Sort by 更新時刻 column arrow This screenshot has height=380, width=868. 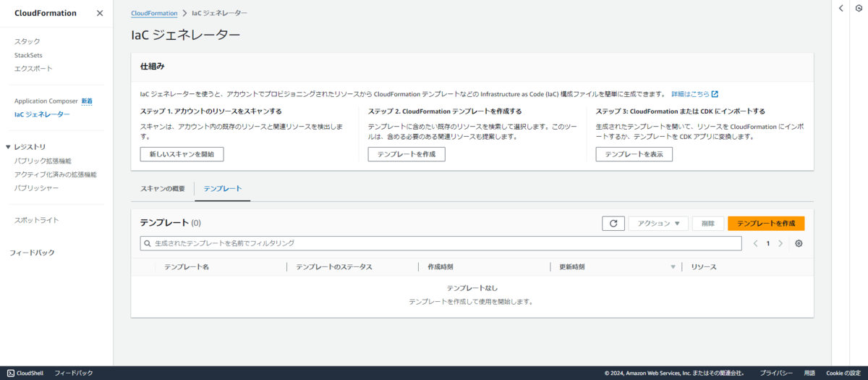point(673,267)
